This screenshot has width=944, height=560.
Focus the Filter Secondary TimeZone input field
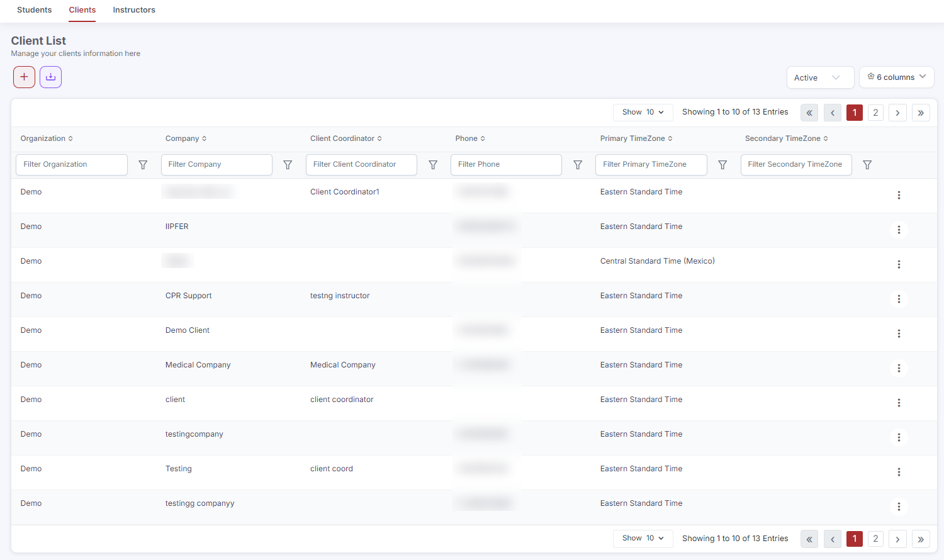pyautogui.click(x=796, y=165)
